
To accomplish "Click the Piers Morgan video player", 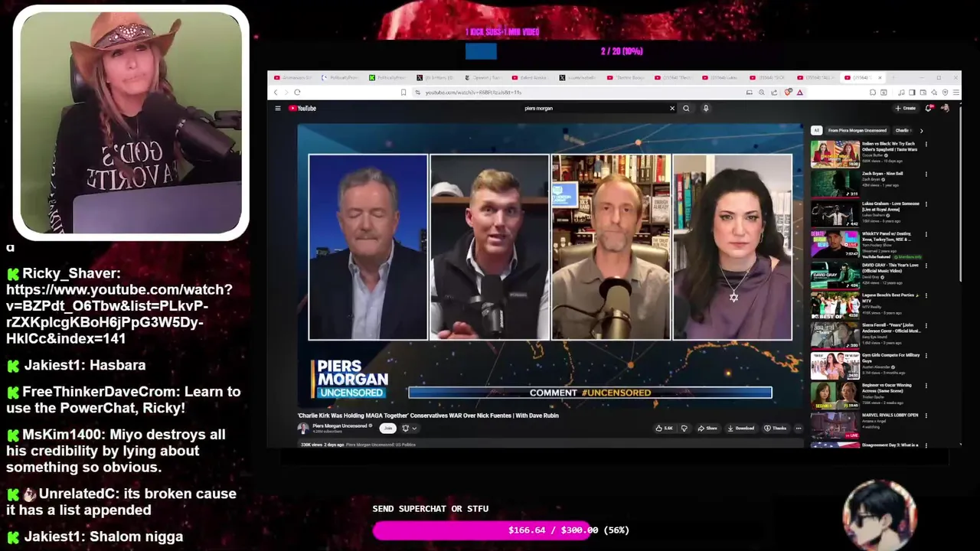I will [550, 265].
